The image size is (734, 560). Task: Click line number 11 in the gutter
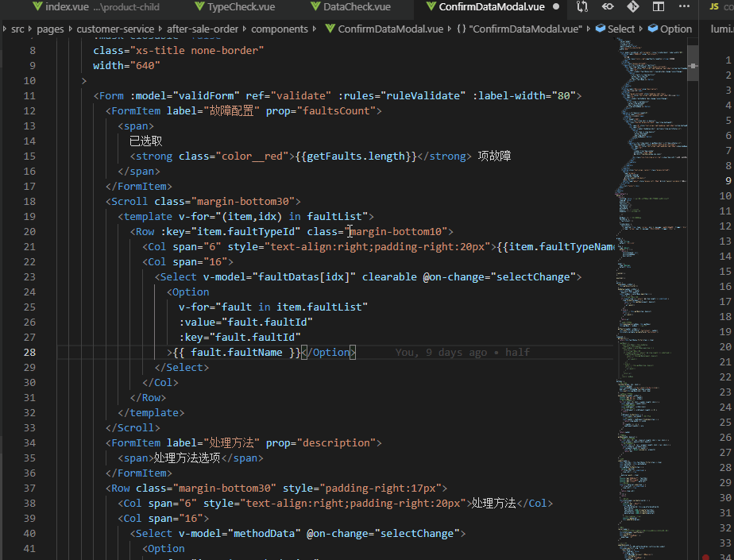coord(29,95)
